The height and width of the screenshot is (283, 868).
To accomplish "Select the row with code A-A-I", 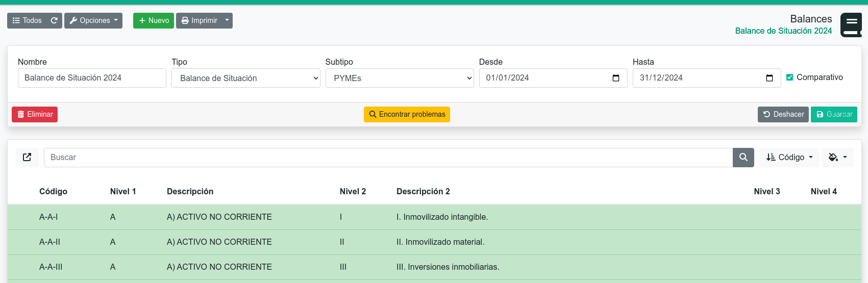I will (434, 217).
